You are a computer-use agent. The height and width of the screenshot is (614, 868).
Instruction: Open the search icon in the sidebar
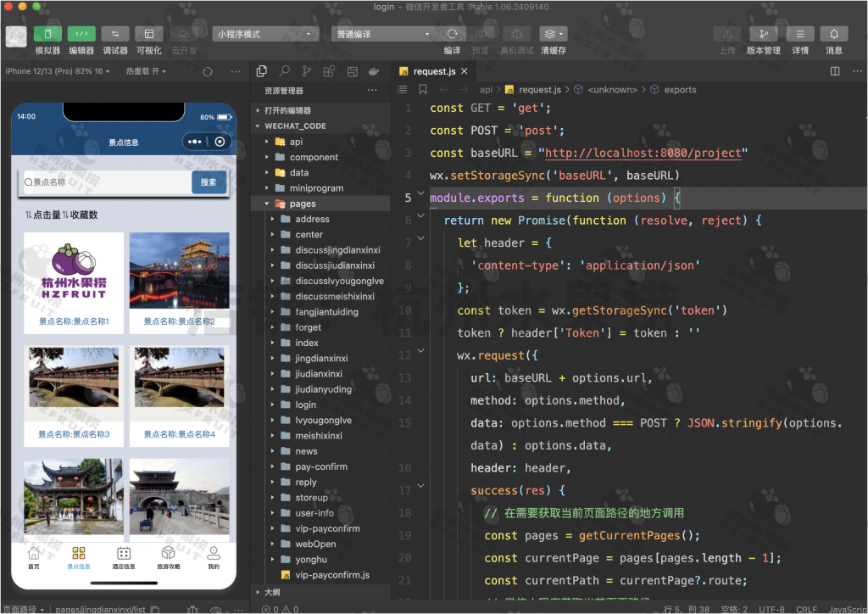(x=285, y=71)
